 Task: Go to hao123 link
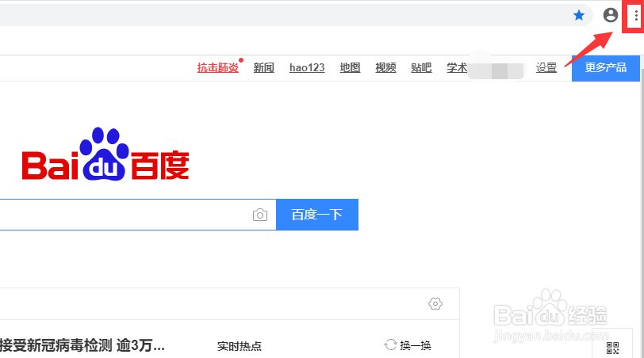coord(307,67)
